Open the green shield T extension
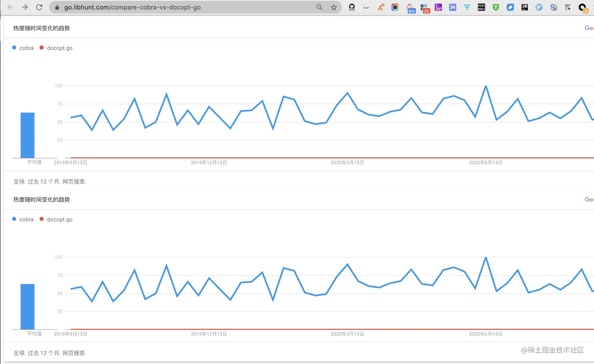The image size is (594, 364). [496, 7]
